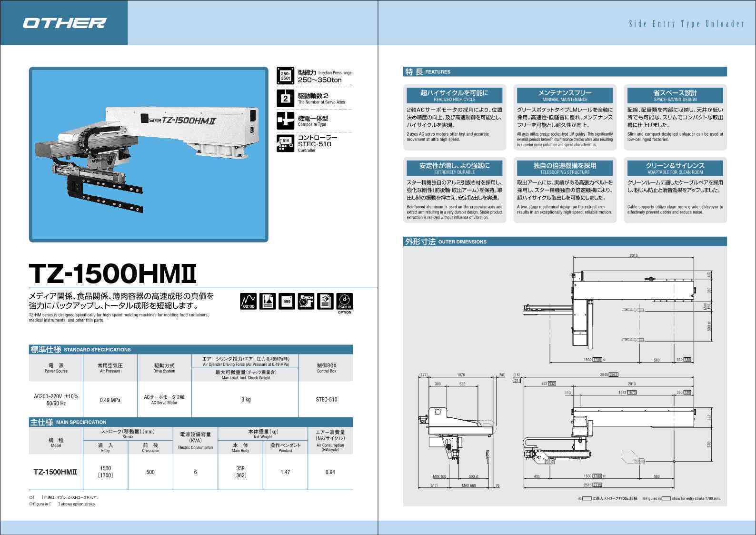Screen dimensions: 756x535
Task: Click the stopwatch and machine icon
Action: click(x=306, y=301)
